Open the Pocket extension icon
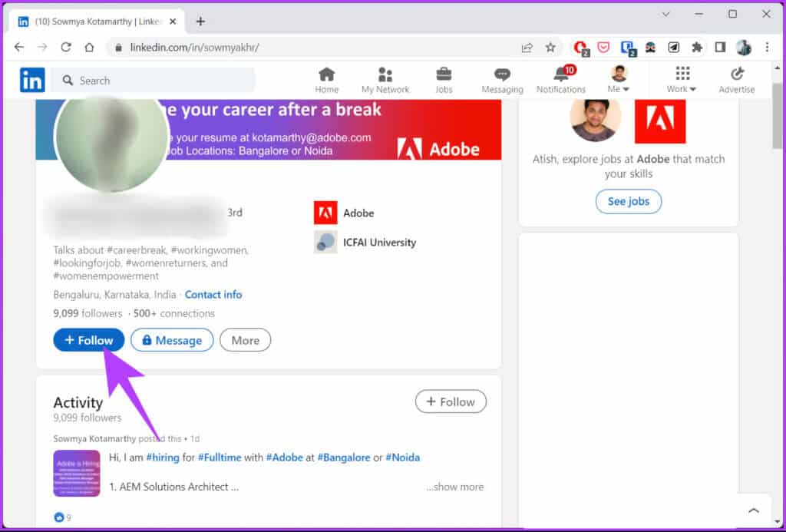 tap(603, 48)
